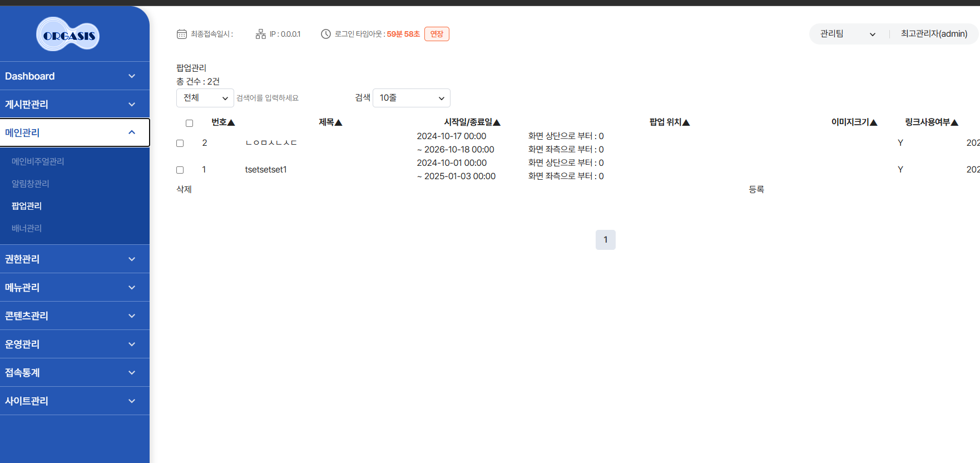Image resolution: width=980 pixels, height=463 pixels.
Task: Toggle the select-all checkbox in table header
Action: coord(189,123)
